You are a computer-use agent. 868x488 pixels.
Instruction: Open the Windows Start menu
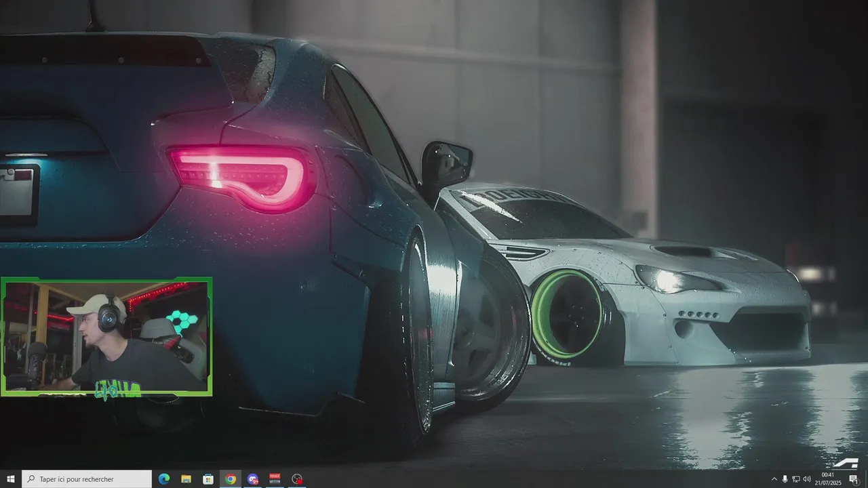11,479
